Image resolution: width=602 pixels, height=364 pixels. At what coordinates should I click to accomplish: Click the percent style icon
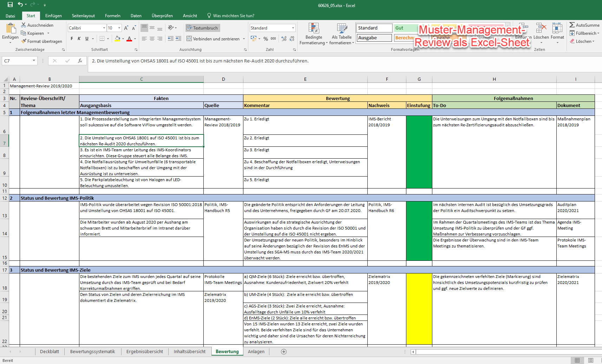click(266, 39)
